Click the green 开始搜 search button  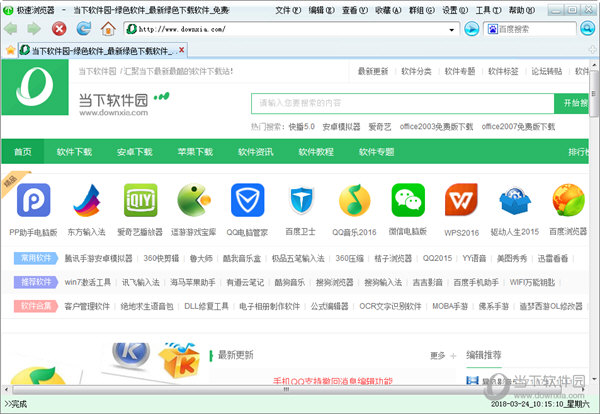tap(572, 103)
